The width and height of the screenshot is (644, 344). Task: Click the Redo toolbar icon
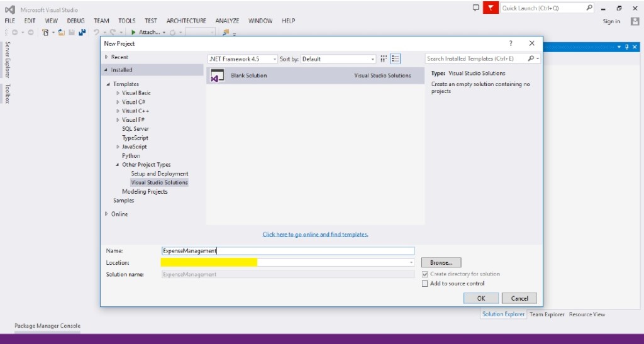coord(113,32)
